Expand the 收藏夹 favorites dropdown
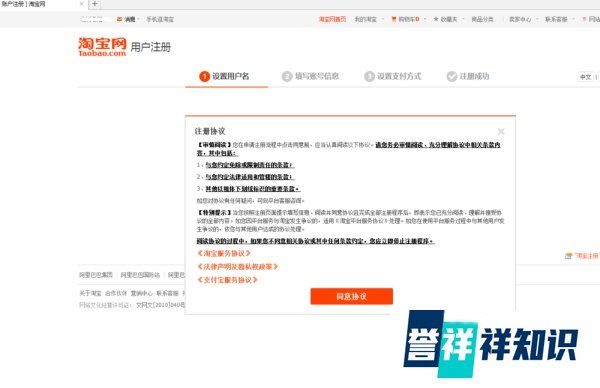 448,19
